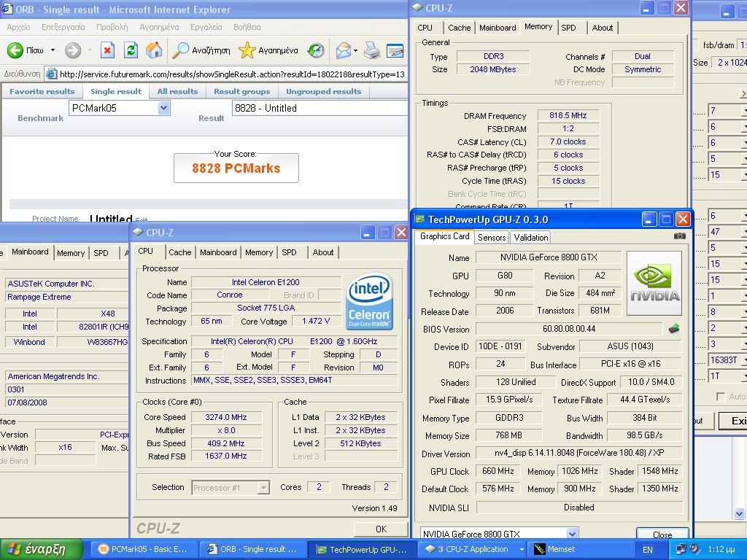Viewport: 747px width, 560px height.
Task: Switch to the Memset taskbar item
Action: (584, 549)
